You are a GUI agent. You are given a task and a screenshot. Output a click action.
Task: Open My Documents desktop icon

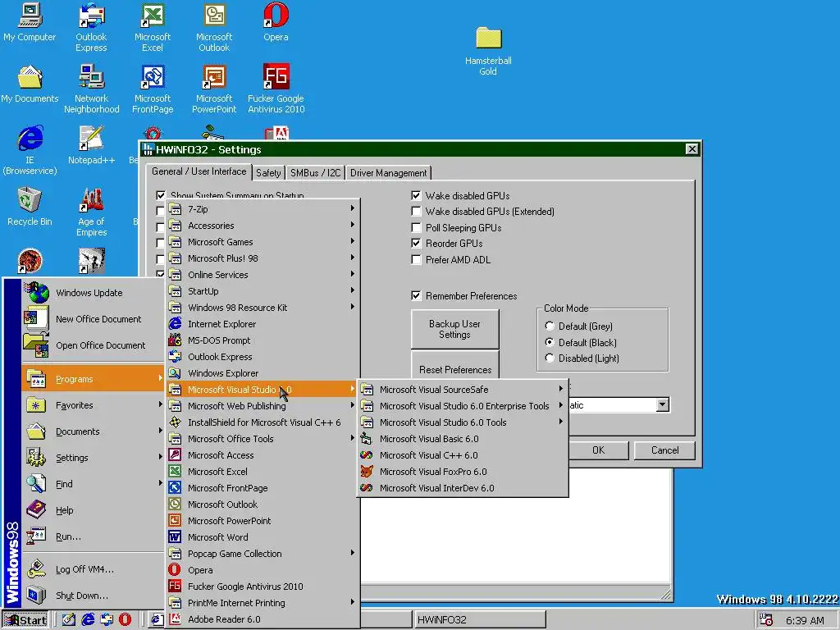coord(30,84)
